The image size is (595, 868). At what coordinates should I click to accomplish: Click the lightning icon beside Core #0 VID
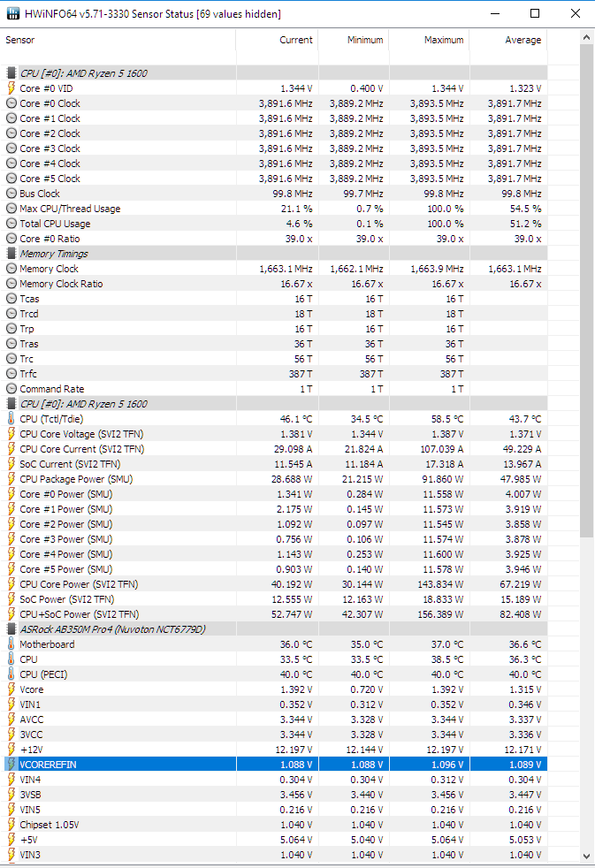(11, 88)
